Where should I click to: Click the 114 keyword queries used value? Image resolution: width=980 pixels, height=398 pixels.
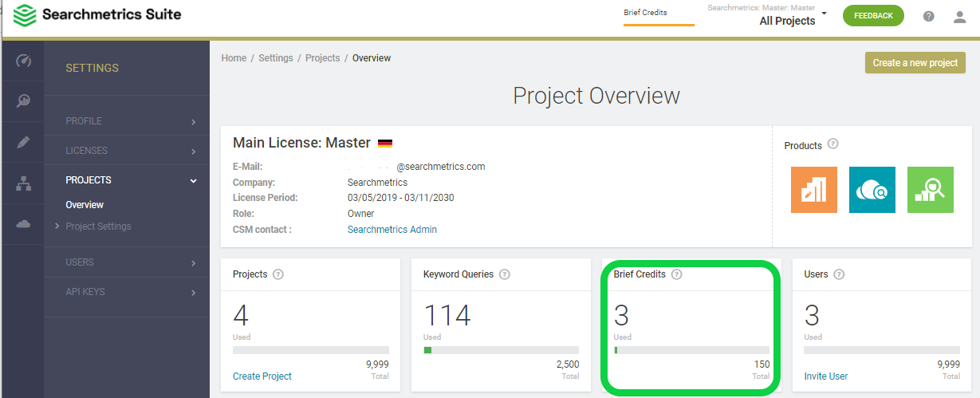(447, 316)
